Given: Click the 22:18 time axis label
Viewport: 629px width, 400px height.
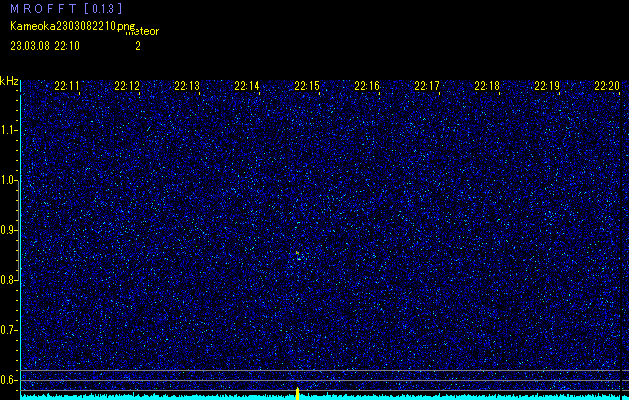Looking at the screenshot, I should coord(487,86).
